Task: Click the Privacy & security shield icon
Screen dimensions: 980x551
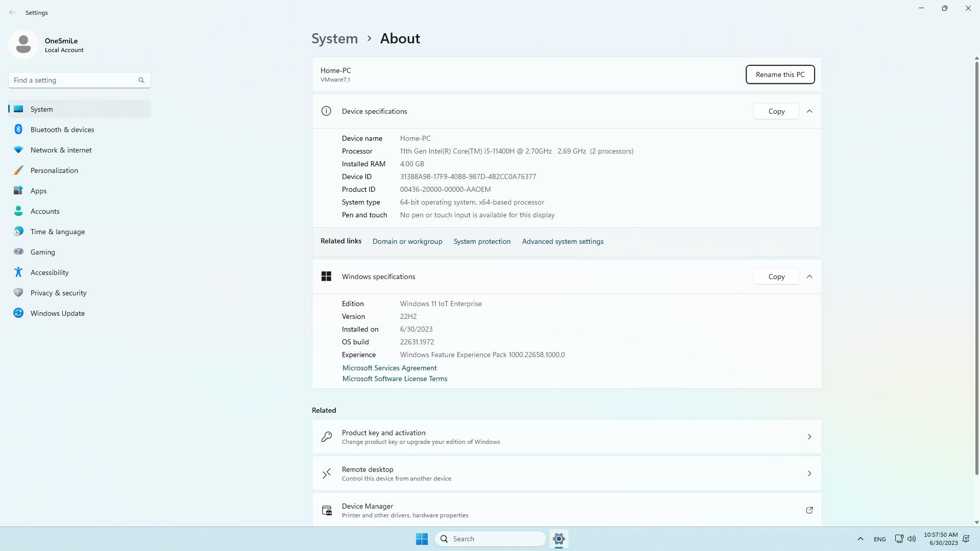Action: point(18,293)
